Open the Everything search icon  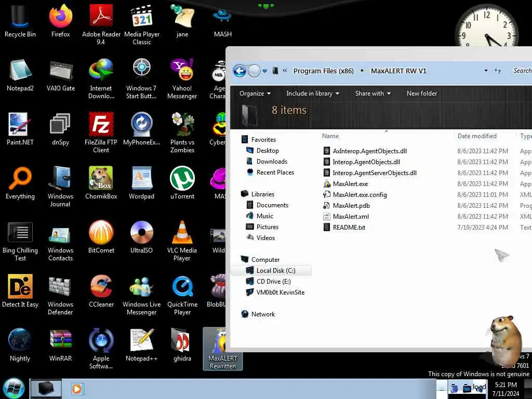click(x=20, y=183)
